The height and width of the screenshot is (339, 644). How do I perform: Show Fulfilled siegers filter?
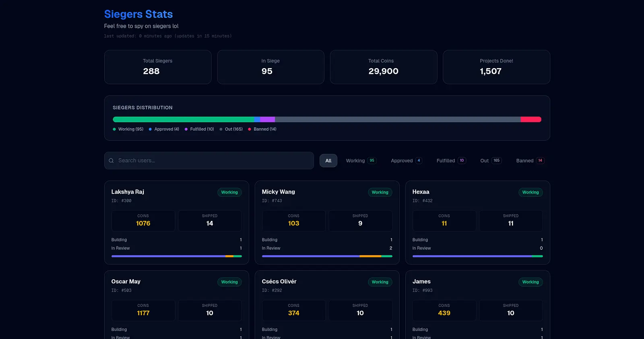(x=451, y=160)
